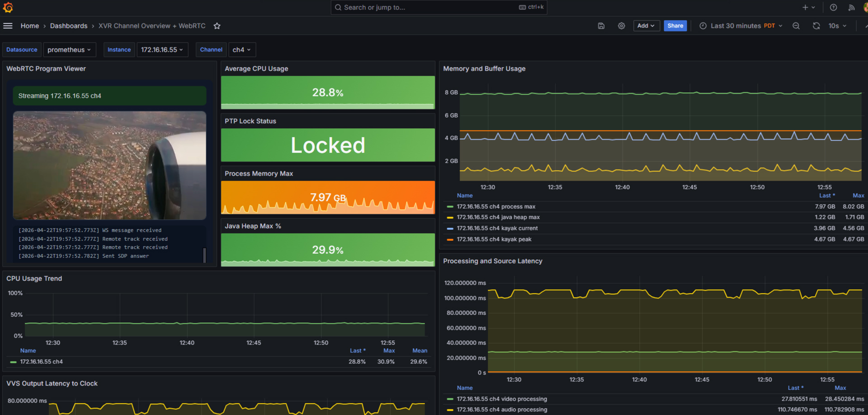Sort Memory and Buffer legend by Name
Screen dimensions: 868x415
click(x=465, y=196)
